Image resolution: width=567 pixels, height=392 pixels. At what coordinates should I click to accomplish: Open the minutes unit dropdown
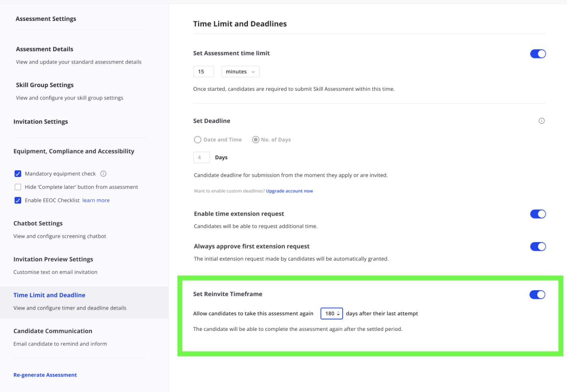coord(240,71)
